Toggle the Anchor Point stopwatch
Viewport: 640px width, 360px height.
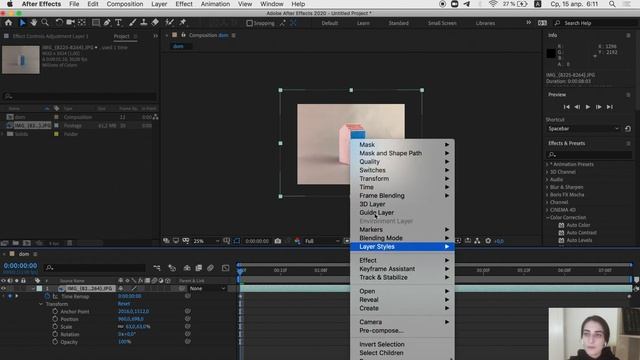tap(55, 311)
